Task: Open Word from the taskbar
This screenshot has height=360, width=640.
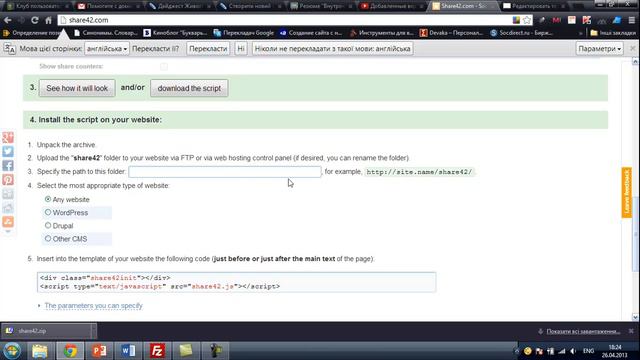Action: coord(128,351)
